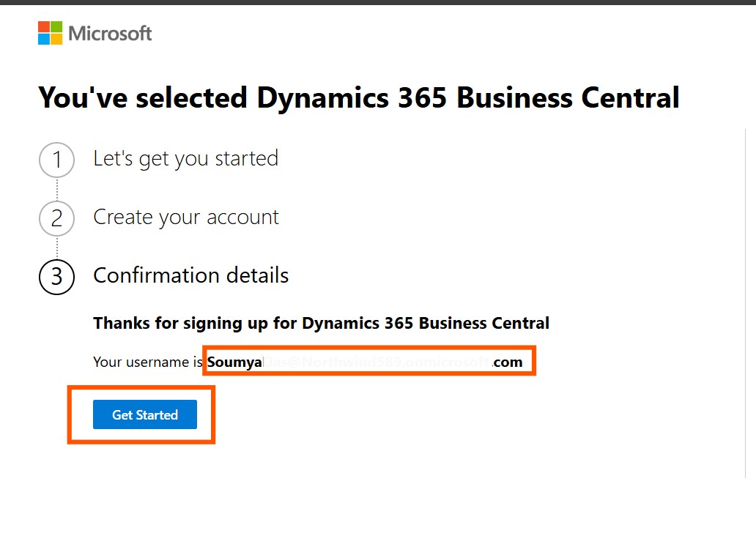
Task: Select the step 3 circle indicator
Action: click(56, 277)
